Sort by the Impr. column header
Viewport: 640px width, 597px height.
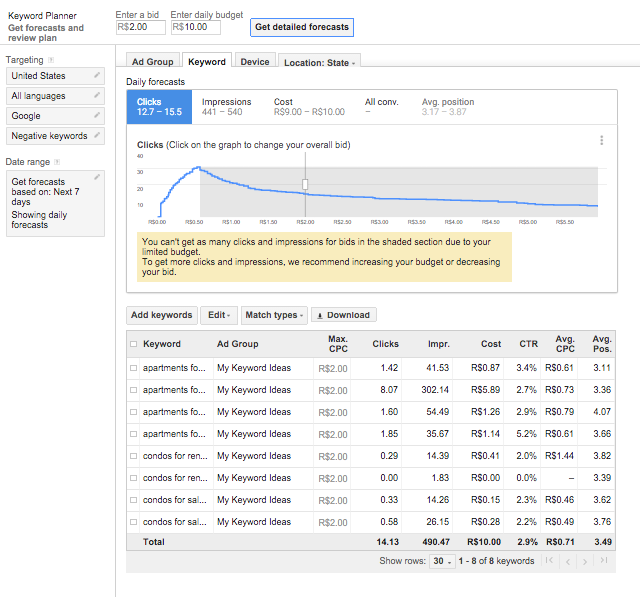(439, 344)
